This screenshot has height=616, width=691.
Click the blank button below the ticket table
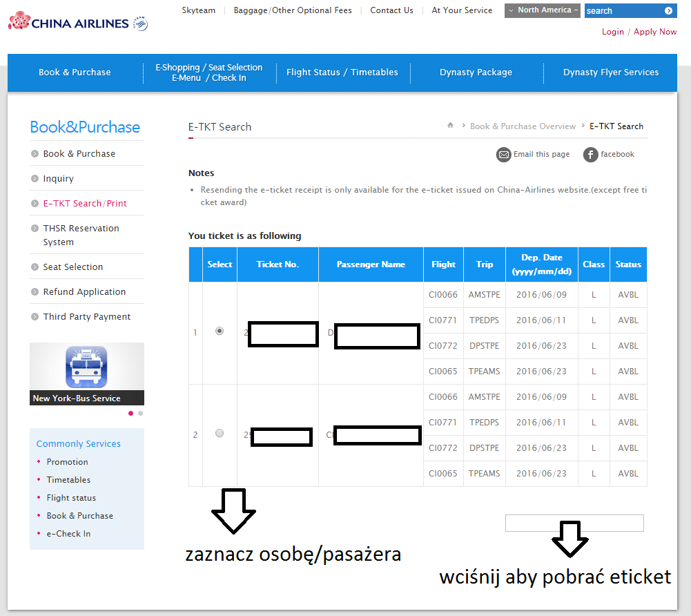point(574,523)
